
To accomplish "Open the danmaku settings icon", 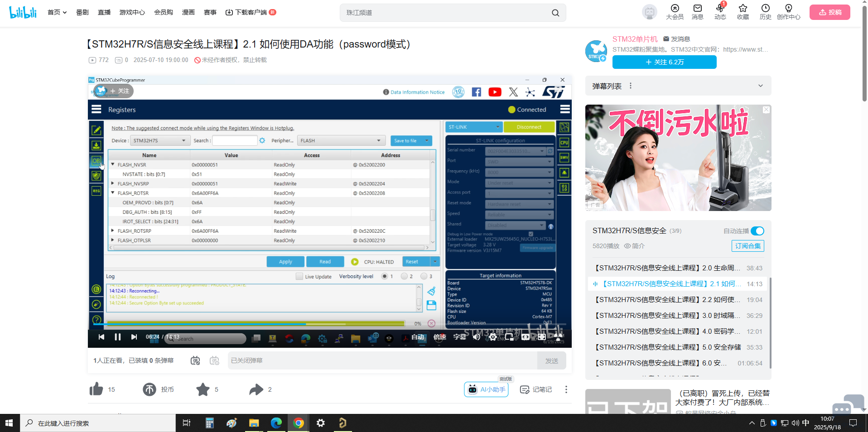I will pyautogui.click(x=214, y=360).
